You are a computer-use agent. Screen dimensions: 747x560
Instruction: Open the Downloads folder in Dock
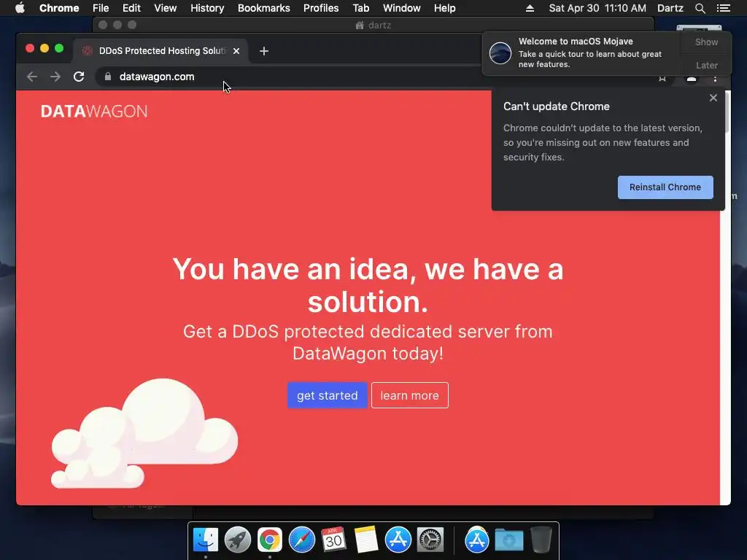pos(508,540)
